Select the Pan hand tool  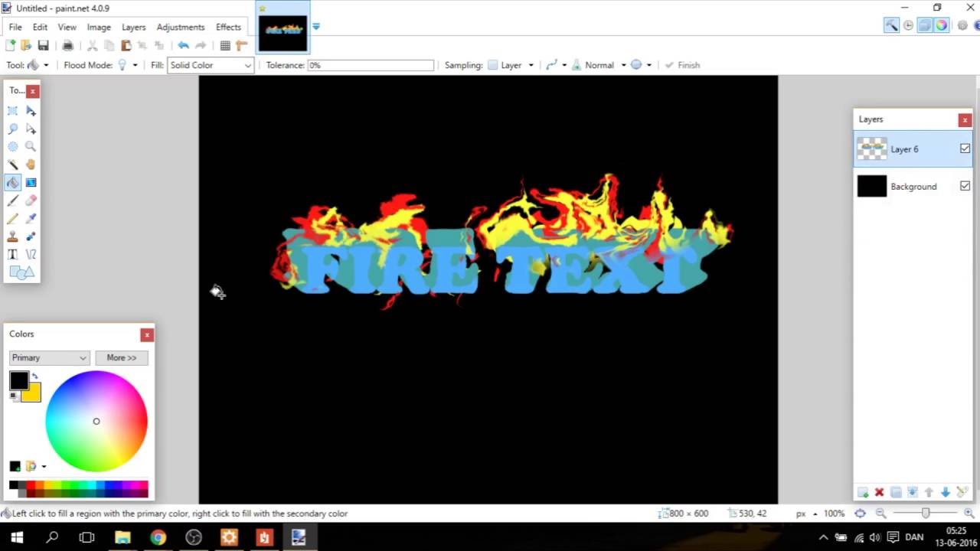coord(31,165)
